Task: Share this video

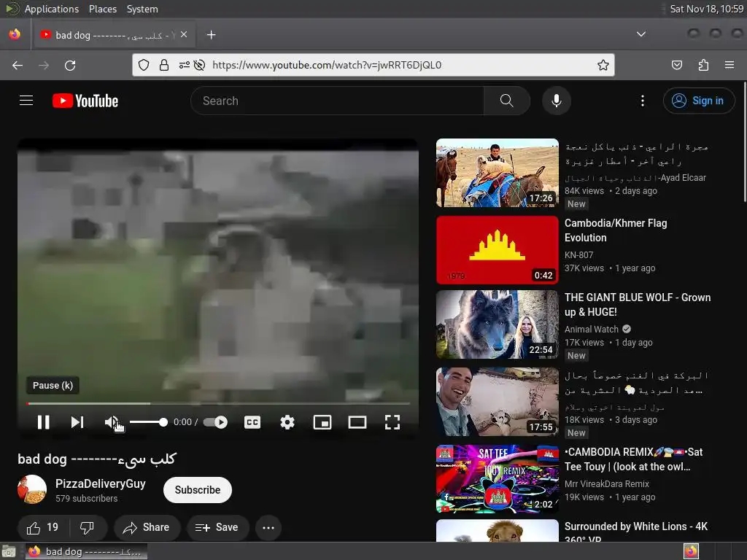Action: pyautogui.click(x=147, y=527)
